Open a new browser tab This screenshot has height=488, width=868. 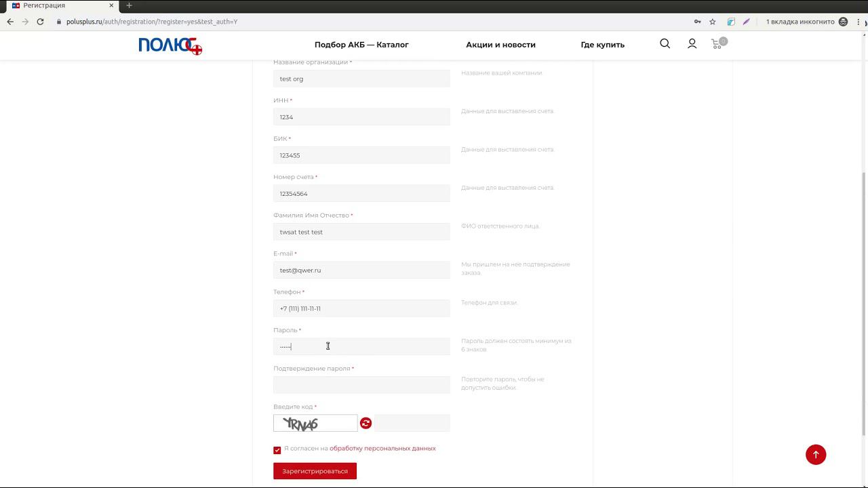129,5
